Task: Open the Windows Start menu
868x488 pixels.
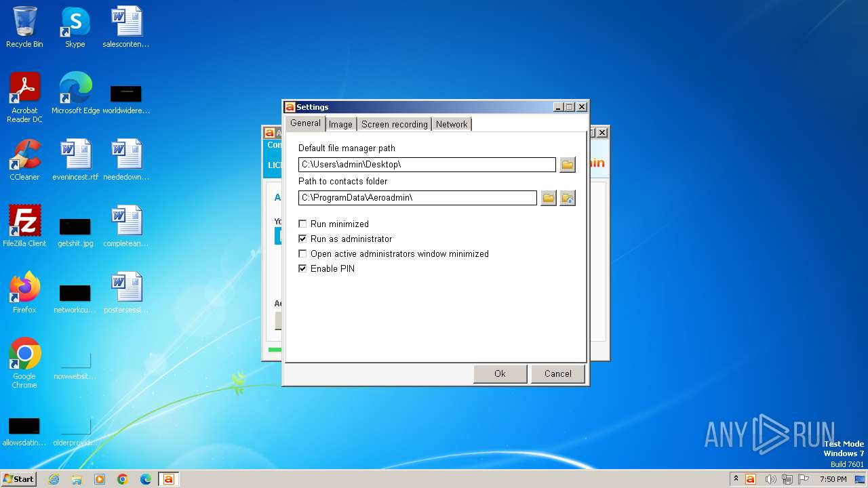Action: coord(19,479)
